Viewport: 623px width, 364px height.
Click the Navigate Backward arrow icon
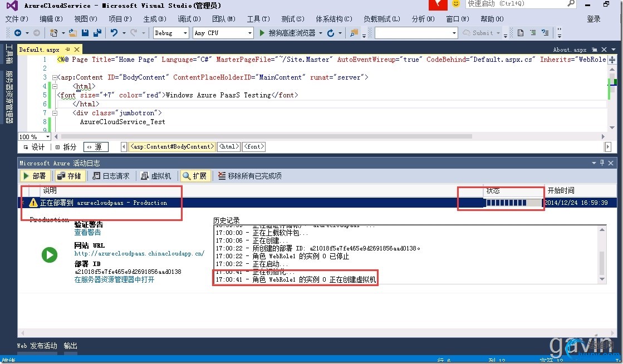[x=17, y=33]
